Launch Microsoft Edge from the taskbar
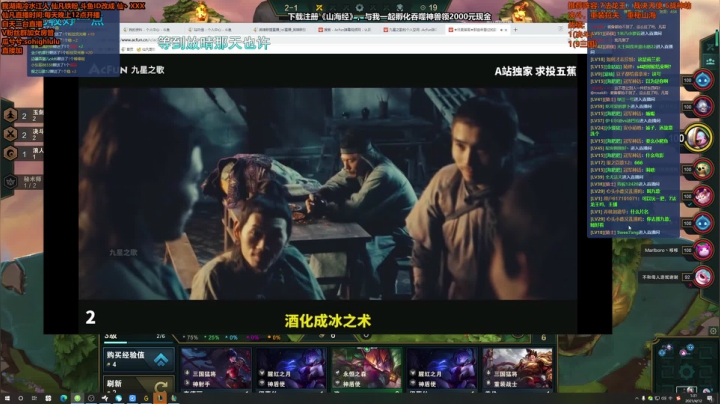The image size is (720, 404). tap(64, 398)
